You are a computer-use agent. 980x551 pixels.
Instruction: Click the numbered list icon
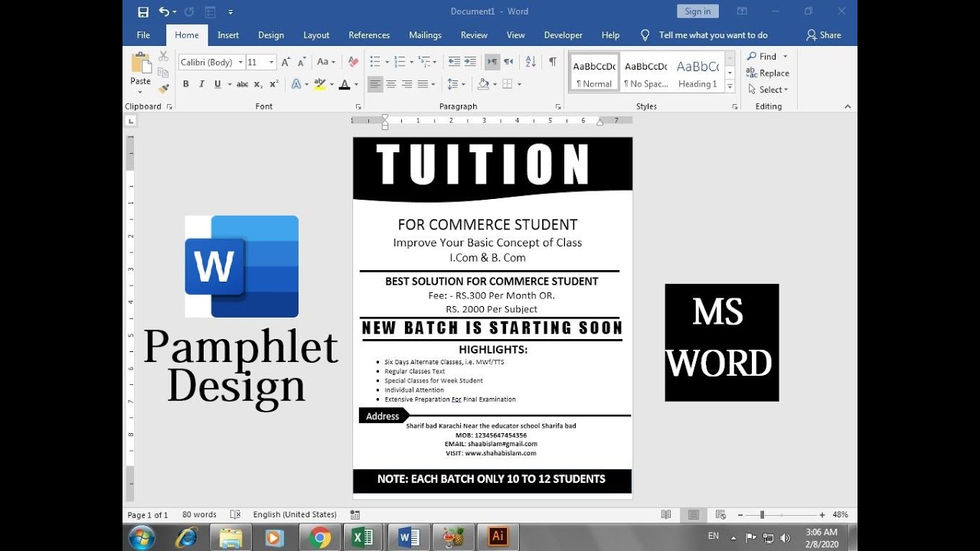tap(401, 62)
